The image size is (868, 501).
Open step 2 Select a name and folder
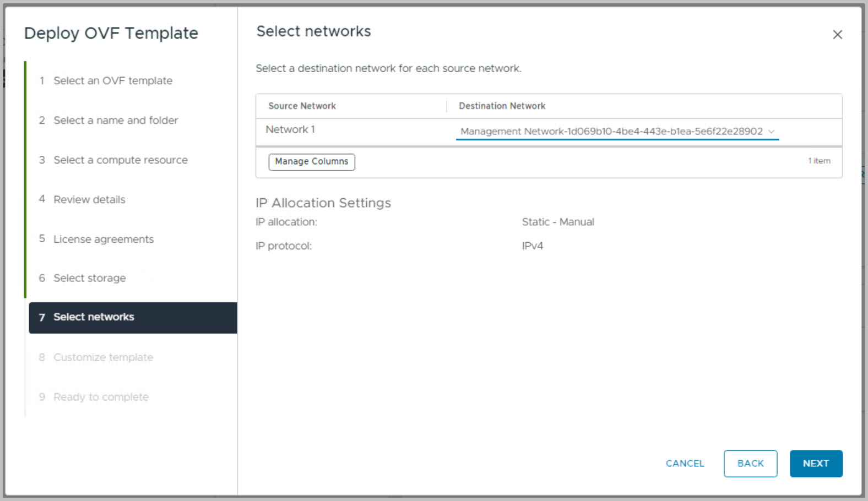(116, 121)
